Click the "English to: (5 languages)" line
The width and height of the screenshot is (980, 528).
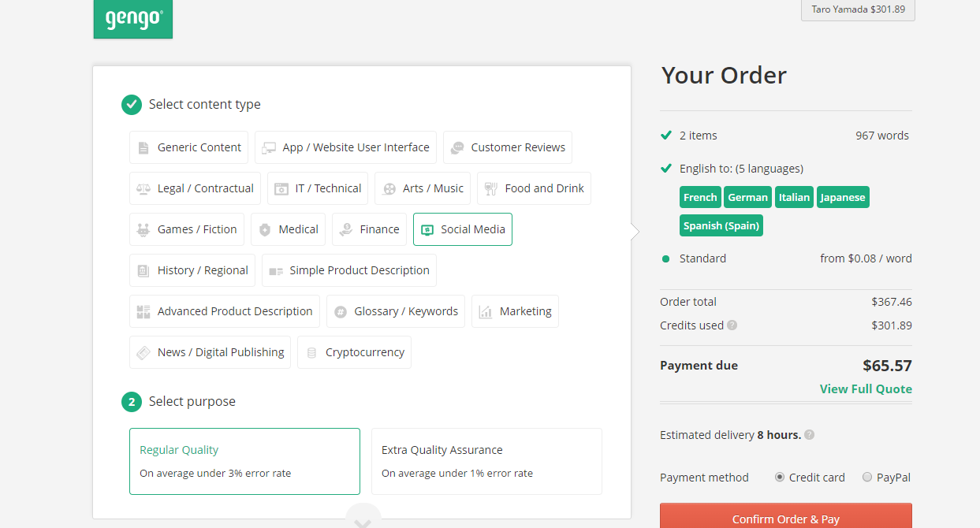[x=741, y=169]
